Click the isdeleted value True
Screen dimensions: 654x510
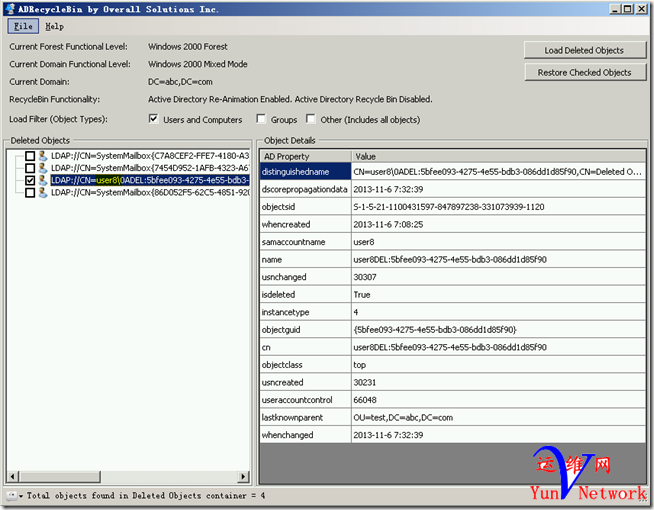click(x=498, y=294)
